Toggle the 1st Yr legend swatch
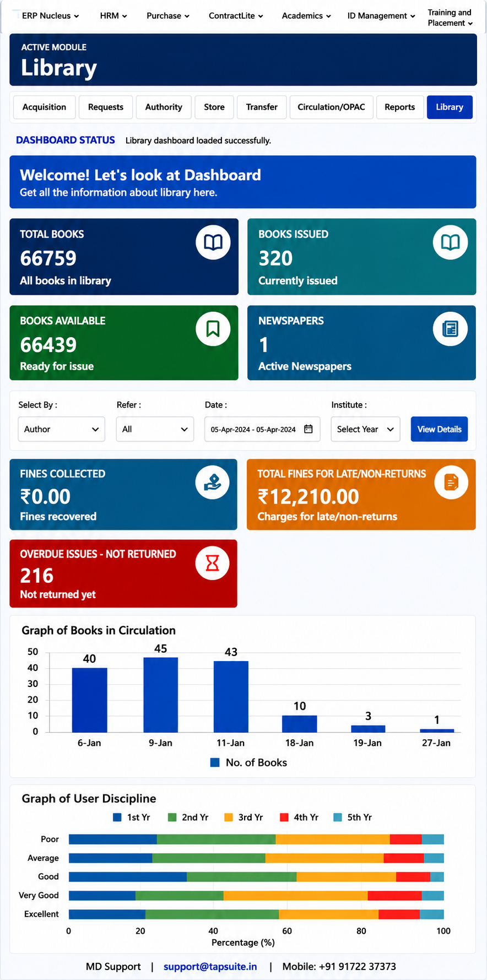Screen dimensions: 487x980 (x=117, y=817)
